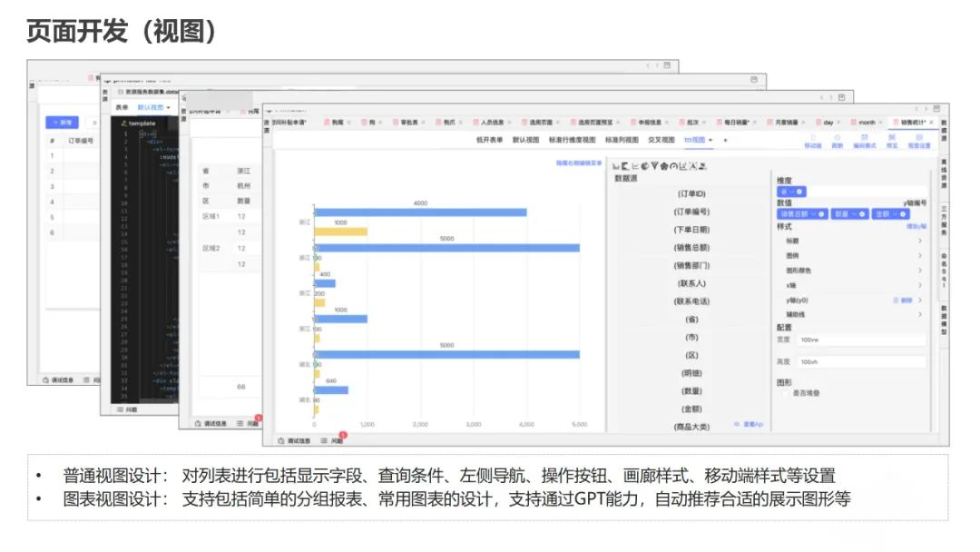Select the line chart type icon

click(635, 165)
